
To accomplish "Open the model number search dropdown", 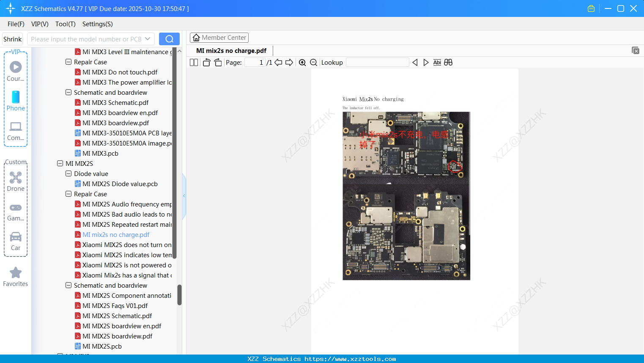I will (x=148, y=39).
